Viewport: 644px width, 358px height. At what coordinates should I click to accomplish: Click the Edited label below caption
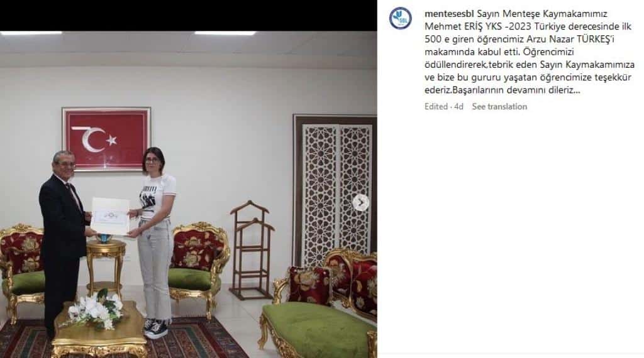click(436, 107)
